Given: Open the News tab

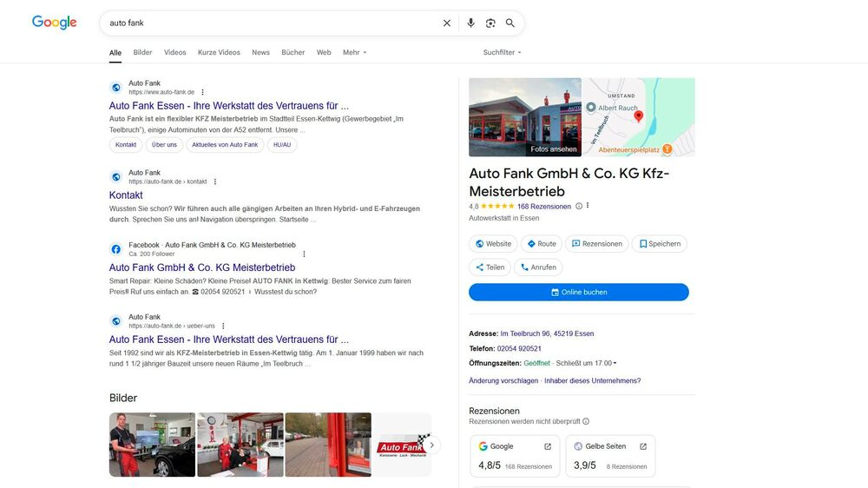Looking at the screenshot, I should (x=260, y=53).
